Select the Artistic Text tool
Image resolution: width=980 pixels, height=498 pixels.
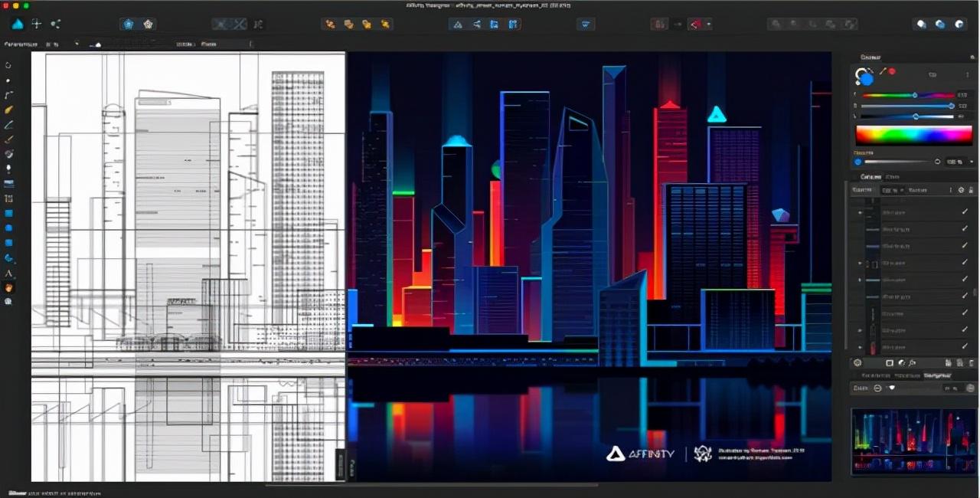tap(9, 273)
